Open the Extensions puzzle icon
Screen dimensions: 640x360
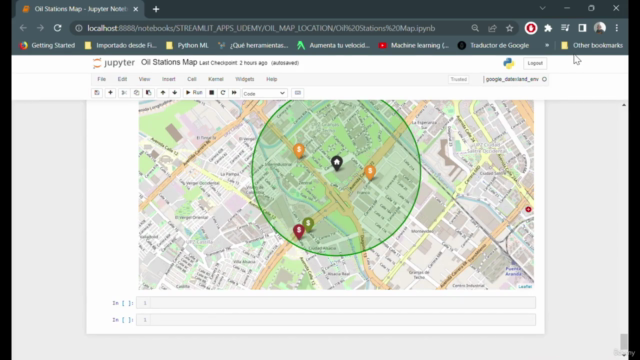(548, 28)
